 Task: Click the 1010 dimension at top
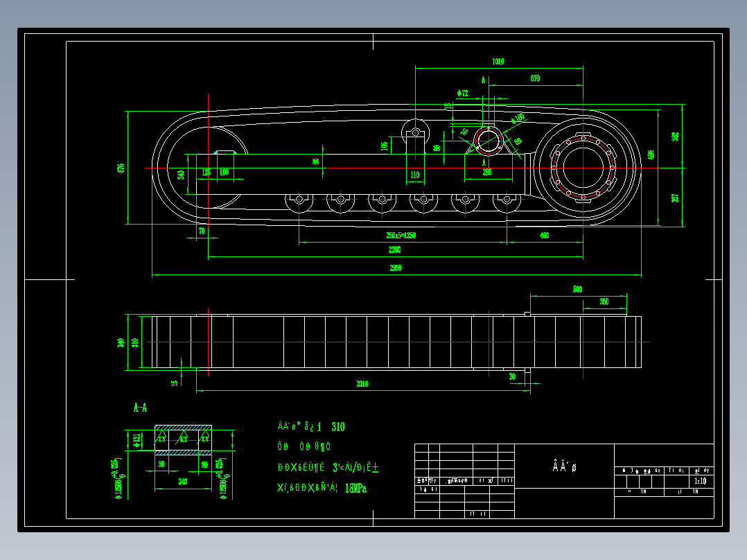point(498,62)
